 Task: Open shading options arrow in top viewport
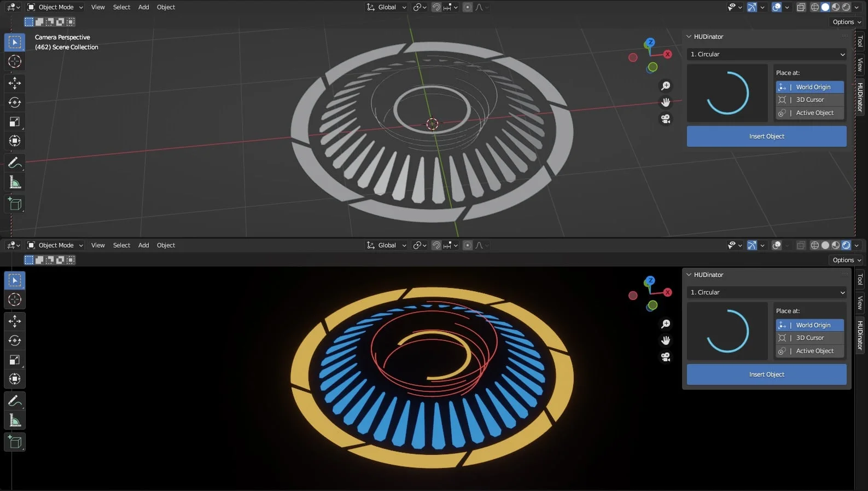click(857, 7)
